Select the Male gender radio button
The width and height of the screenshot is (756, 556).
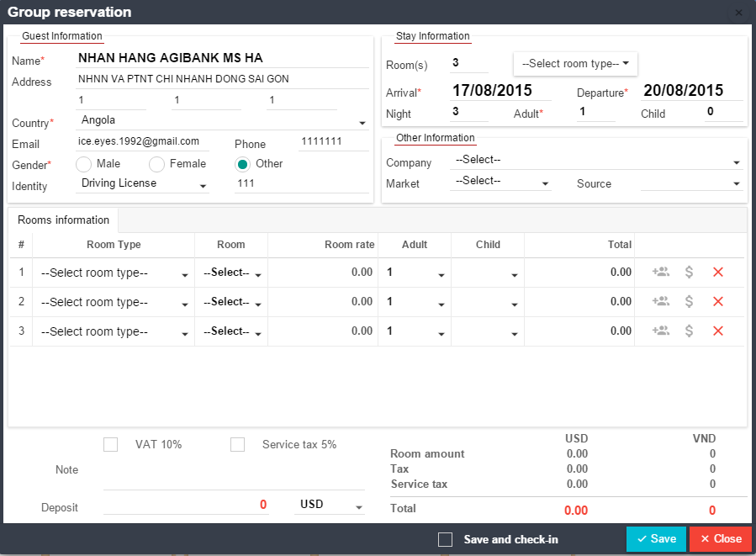pos(83,164)
